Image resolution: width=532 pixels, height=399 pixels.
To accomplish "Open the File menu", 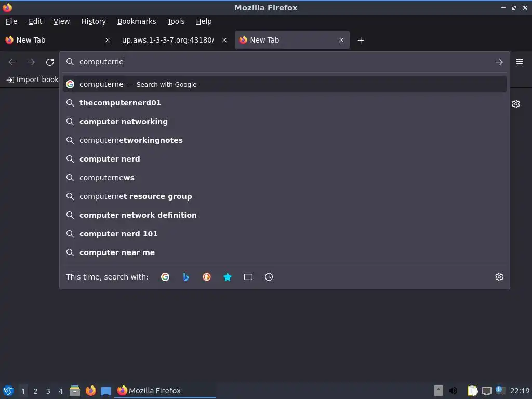I will click(x=11, y=21).
